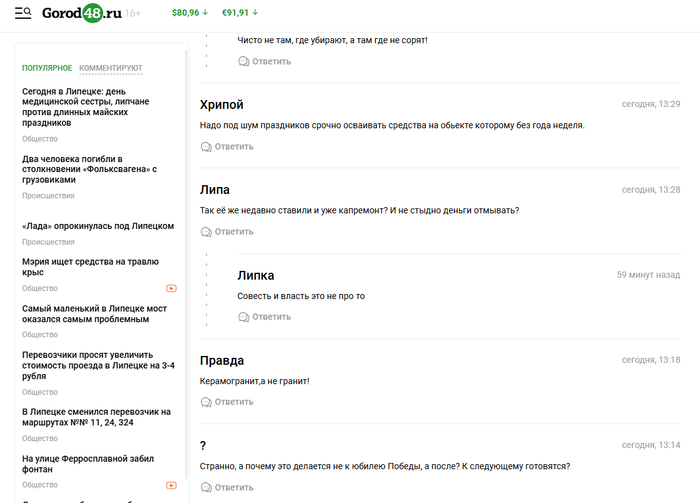Click the dollar rate $80,96 indicator
The image size is (700, 503).
[190, 13]
